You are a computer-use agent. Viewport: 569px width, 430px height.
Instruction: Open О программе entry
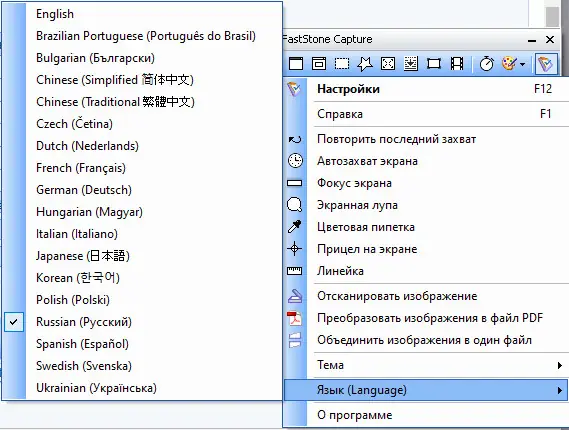[426, 415]
